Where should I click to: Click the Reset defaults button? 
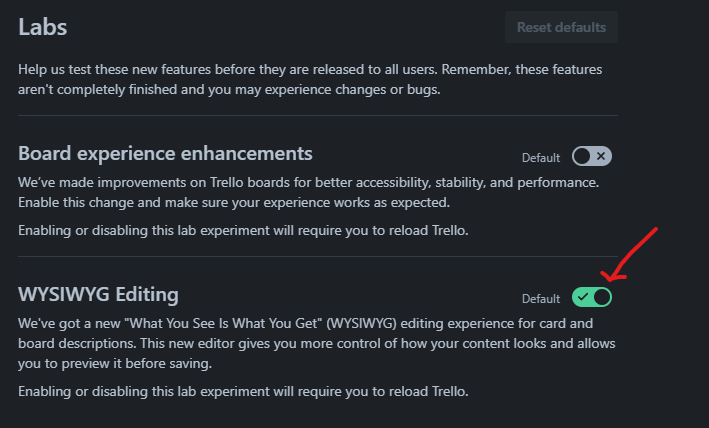tap(561, 27)
